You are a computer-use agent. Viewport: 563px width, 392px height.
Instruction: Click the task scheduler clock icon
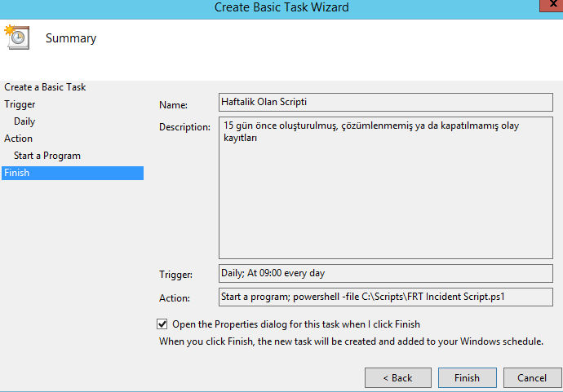(x=17, y=37)
